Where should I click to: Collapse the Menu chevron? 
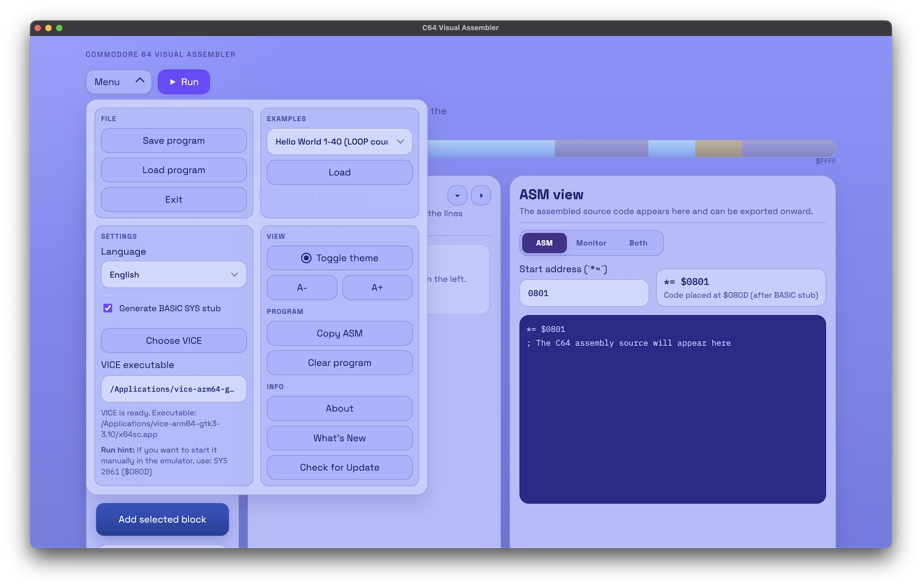pyautogui.click(x=140, y=81)
